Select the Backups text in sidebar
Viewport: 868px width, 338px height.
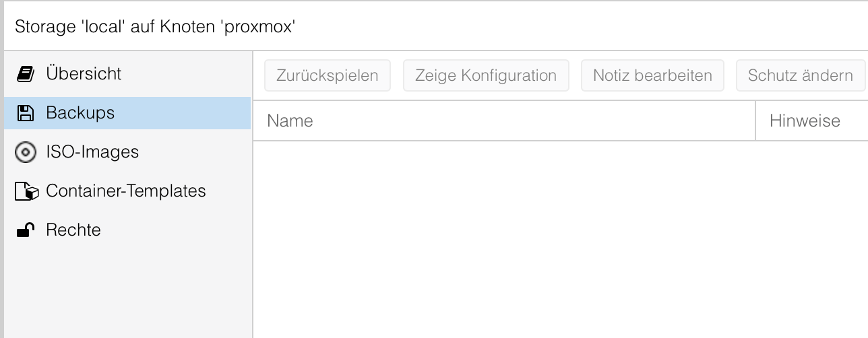click(80, 112)
